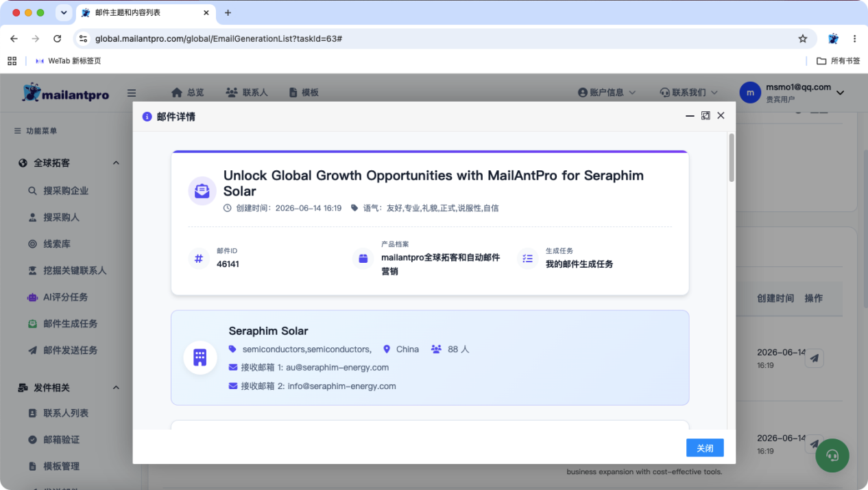The width and height of the screenshot is (868, 490).
Task: Click the 生成任务 checklist icon
Action: pos(527,259)
